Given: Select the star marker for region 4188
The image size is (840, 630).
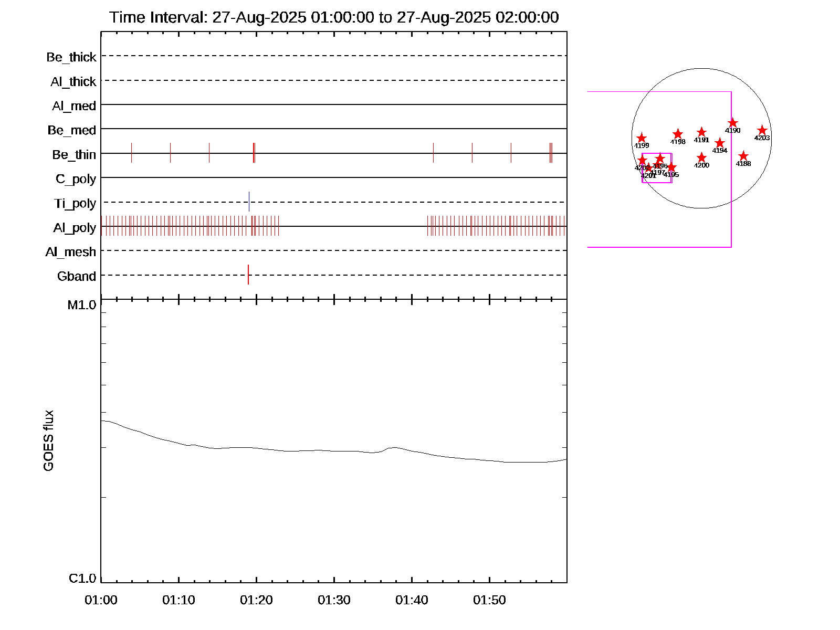Looking at the screenshot, I should click(x=743, y=156).
